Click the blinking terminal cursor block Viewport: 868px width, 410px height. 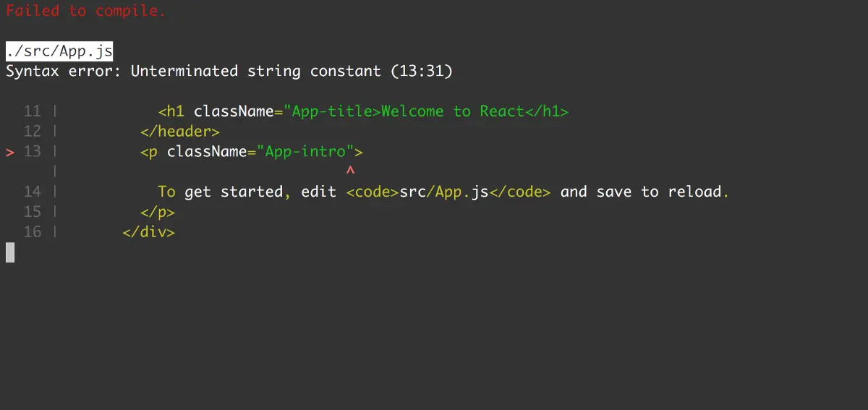click(10, 252)
